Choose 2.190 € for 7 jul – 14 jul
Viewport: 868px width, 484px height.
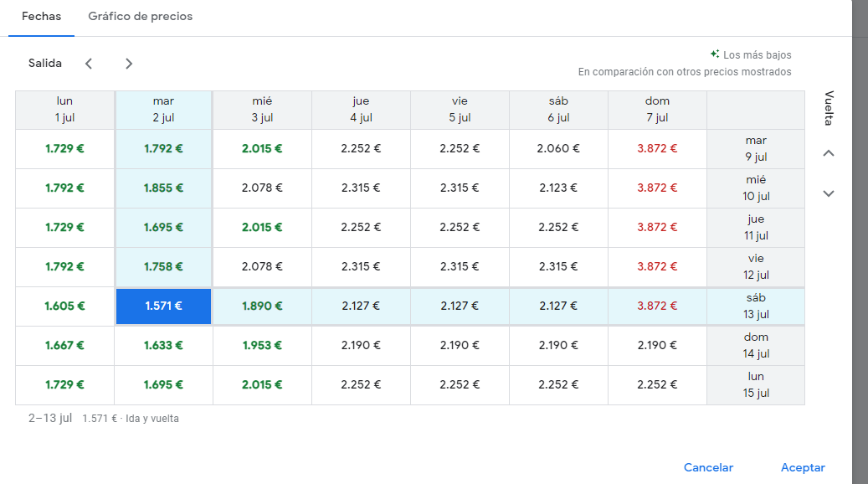(658, 346)
